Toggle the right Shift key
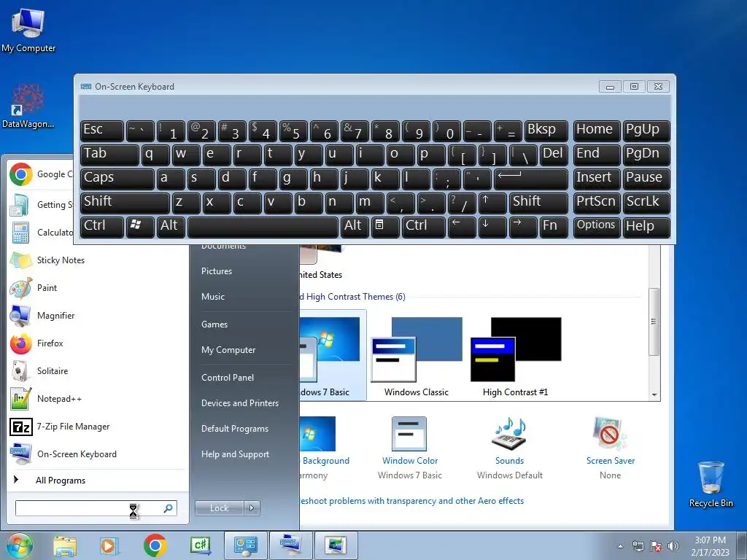 [538, 203]
